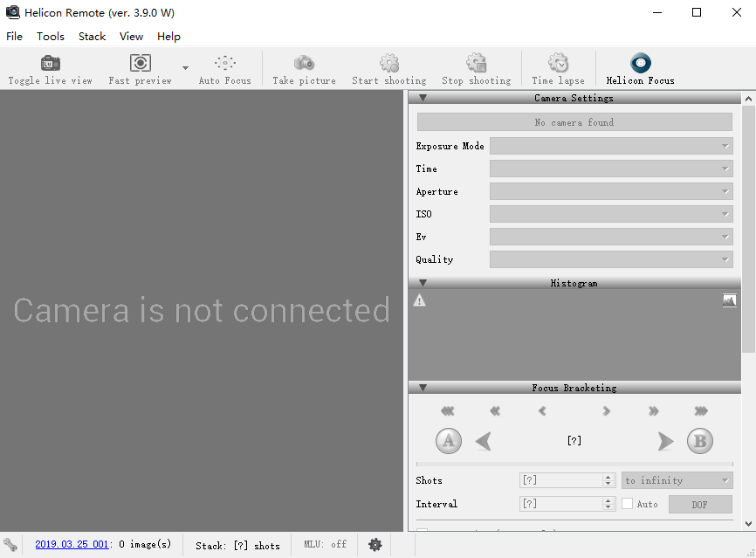Viewport: 756px width, 558px height.
Task: Open the 'to infinity' dropdown
Action: tap(677, 480)
